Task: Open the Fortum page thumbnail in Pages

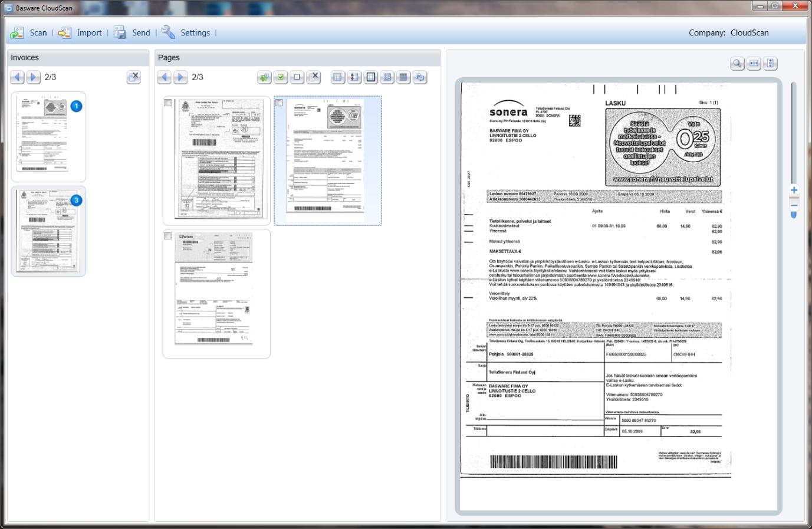Action: pos(216,294)
